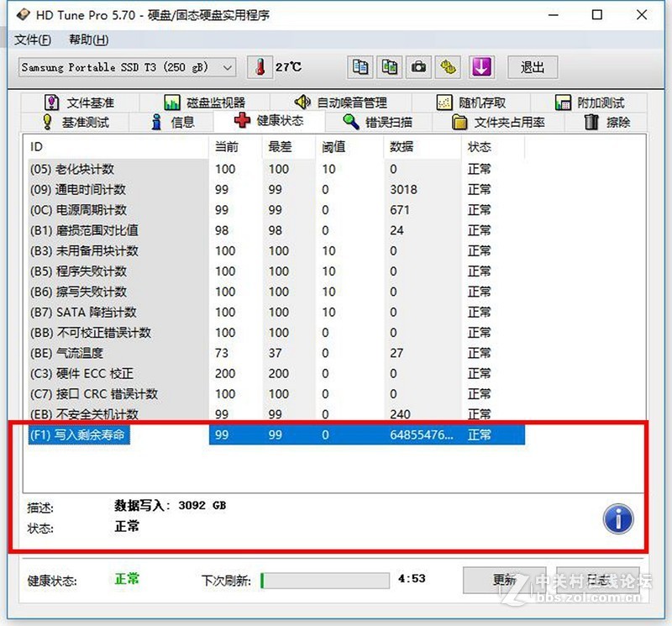Click the 退出 button
This screenshot has height=626, width=672.
click(532, 67)
